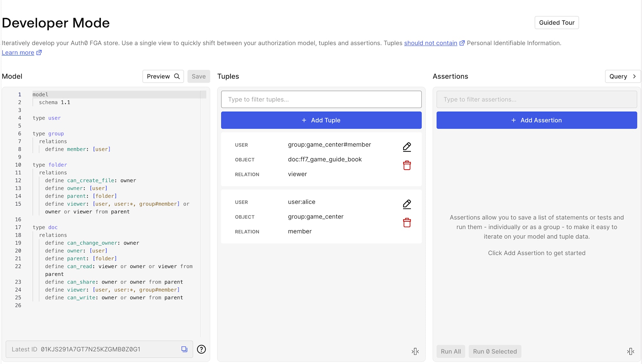Open the model help question-mark icon
The height and width of the screenshot is (364, 642).
tap(201, 349)
